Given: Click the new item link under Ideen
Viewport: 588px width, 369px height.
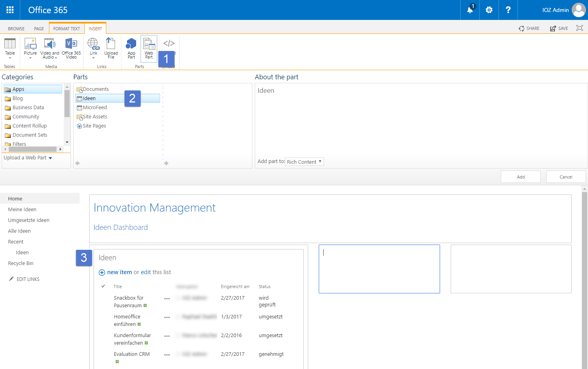Looking at the screenshot, I should click(x=119, y=272).
